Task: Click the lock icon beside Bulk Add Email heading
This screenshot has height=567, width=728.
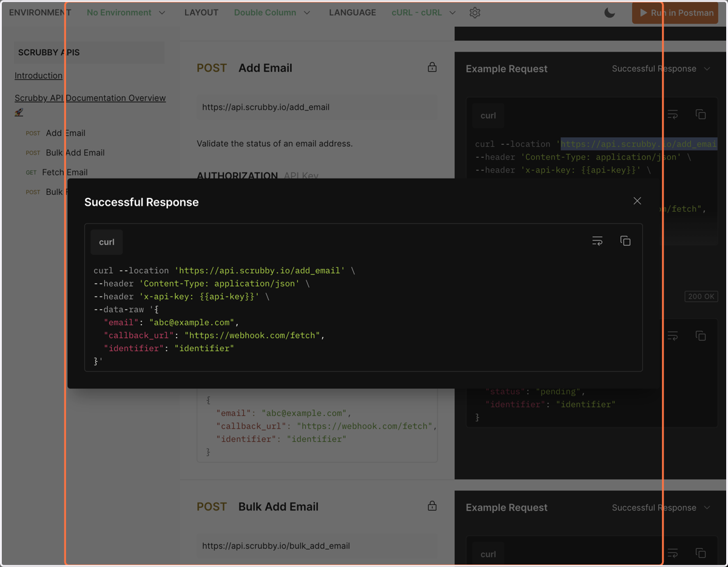Action: click(432, 506)
